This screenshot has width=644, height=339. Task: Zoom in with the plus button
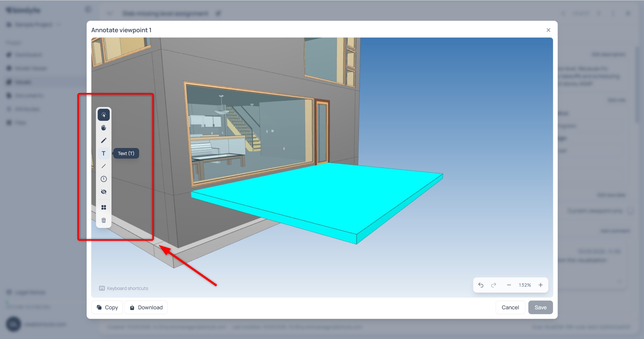pyautogui.click(x=541, y=285)
